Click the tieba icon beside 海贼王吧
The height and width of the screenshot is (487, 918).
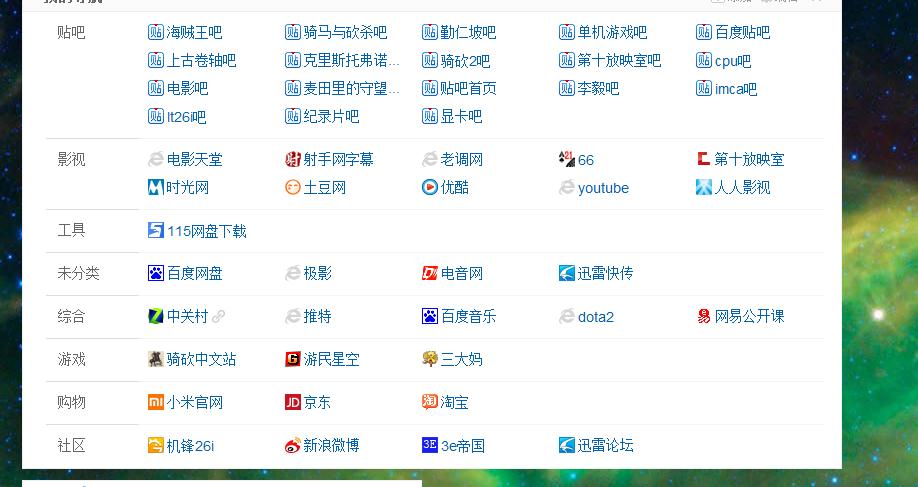pos(156,32)
